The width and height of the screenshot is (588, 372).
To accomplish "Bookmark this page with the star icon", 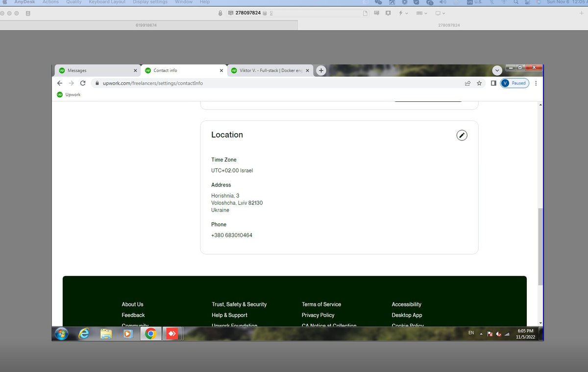I will click(x=479, y=83).
